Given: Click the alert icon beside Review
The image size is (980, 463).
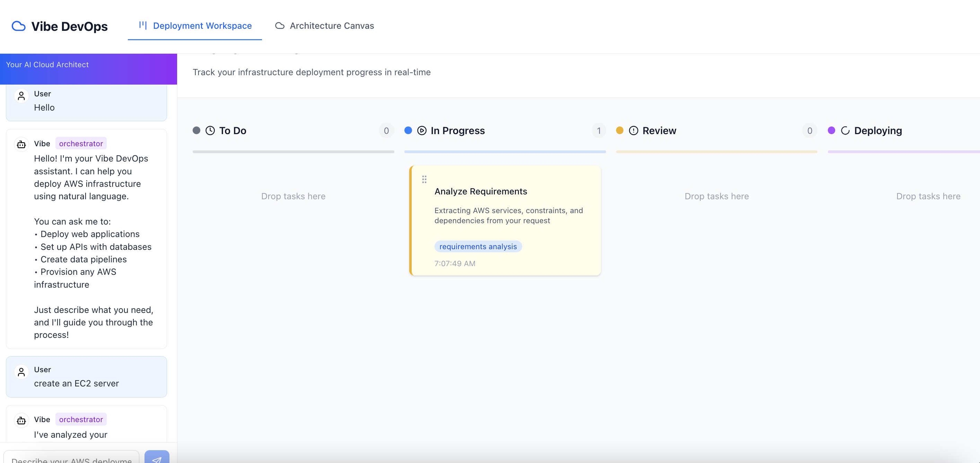Looking at the screenshot, I should point(633,131).
